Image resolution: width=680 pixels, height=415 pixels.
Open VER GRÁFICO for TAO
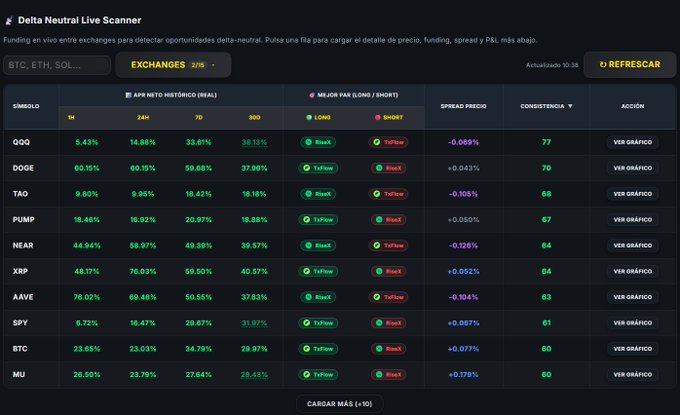point(632,194)
